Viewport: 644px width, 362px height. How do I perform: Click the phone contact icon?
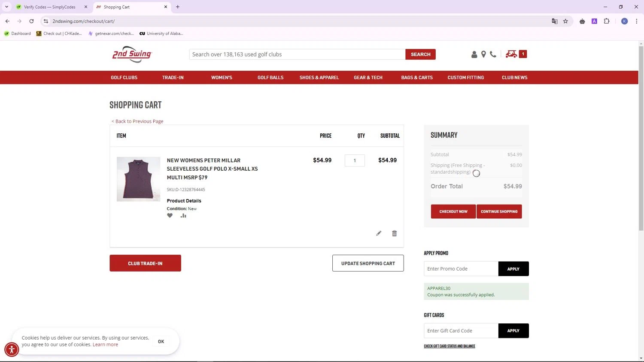[493, 54]
